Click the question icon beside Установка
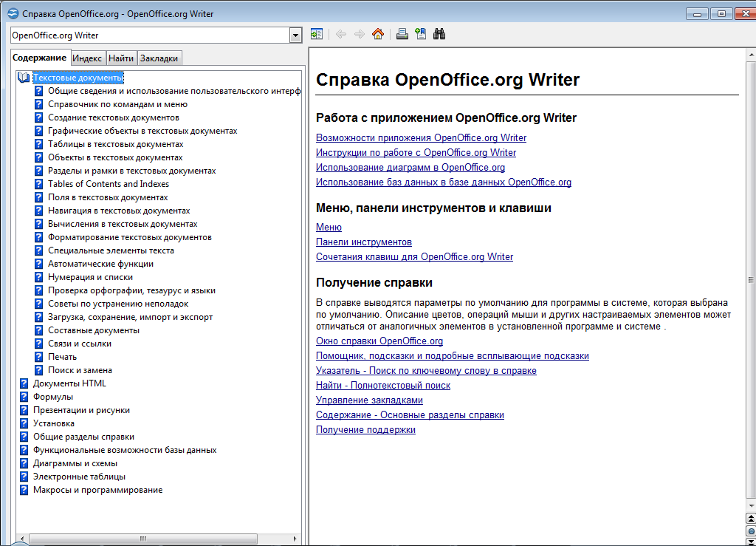756x546 pixels. pos(24,423)
